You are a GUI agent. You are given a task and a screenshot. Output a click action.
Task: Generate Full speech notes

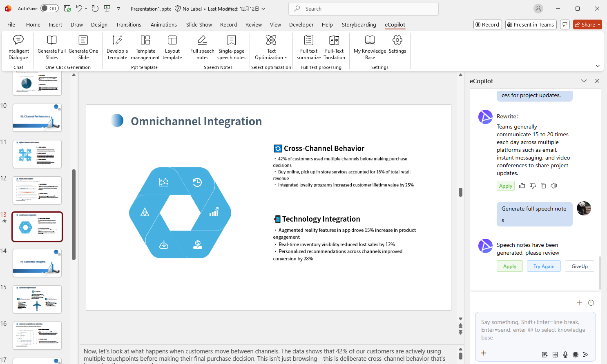click(x=202, y=46)
